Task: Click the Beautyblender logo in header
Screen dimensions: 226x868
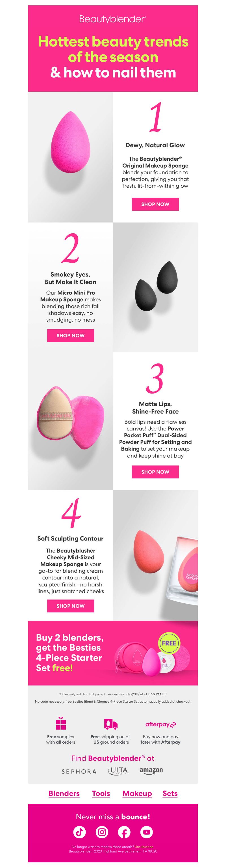Action: click(x=113, y=19)
